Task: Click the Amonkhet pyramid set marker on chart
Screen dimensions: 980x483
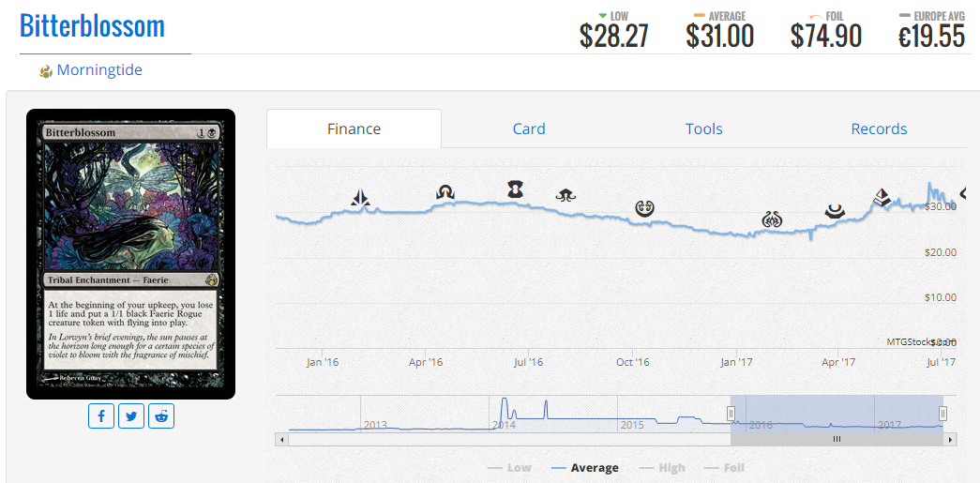Action: (881, 196)
